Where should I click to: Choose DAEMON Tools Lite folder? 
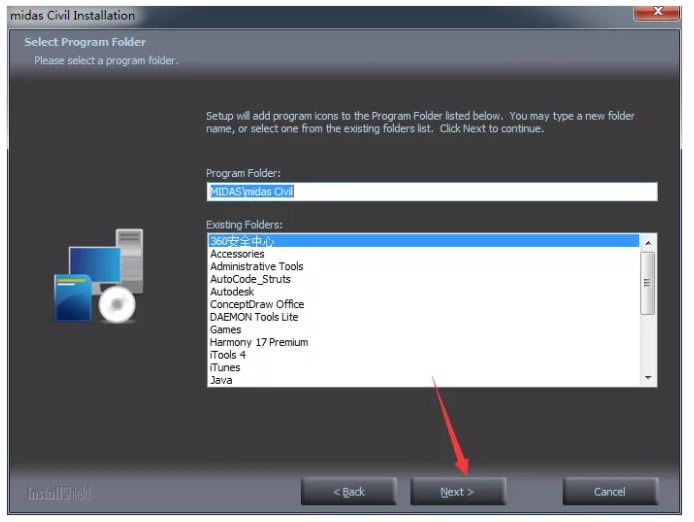click(254, 317)
